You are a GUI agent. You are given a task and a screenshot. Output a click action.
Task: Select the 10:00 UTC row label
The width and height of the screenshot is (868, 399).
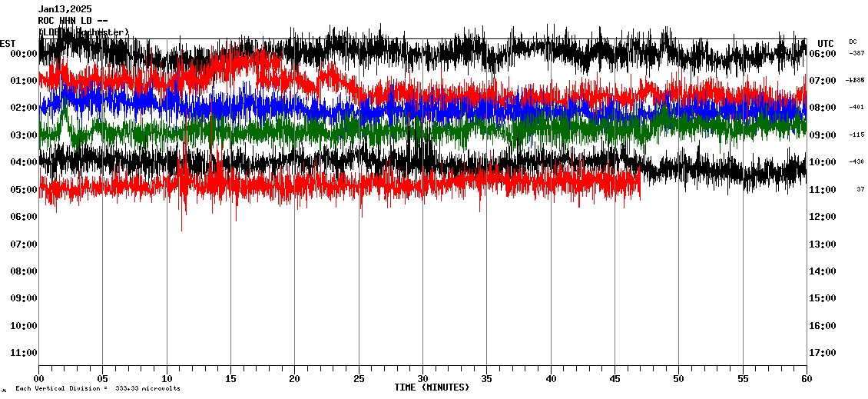click(823, 162)
